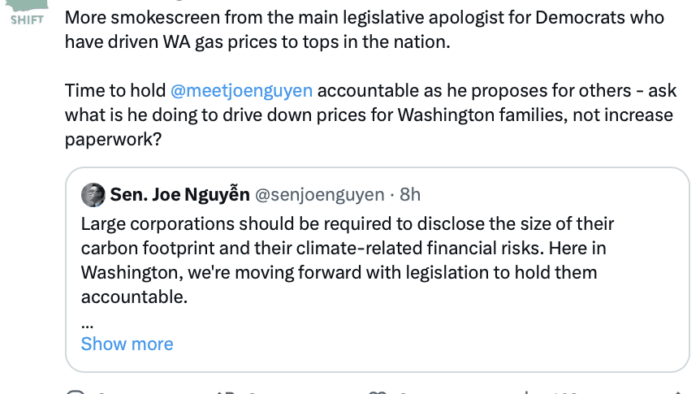The width and height of the screenshot is (700, 394).
Task: Expand quoted tweet with Show more
Action: coord(127,344)
